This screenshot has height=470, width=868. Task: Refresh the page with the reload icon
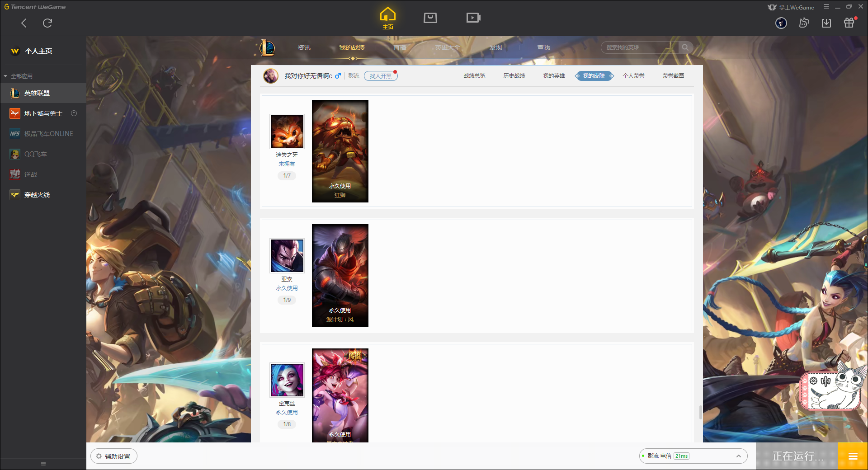[47, 23]
